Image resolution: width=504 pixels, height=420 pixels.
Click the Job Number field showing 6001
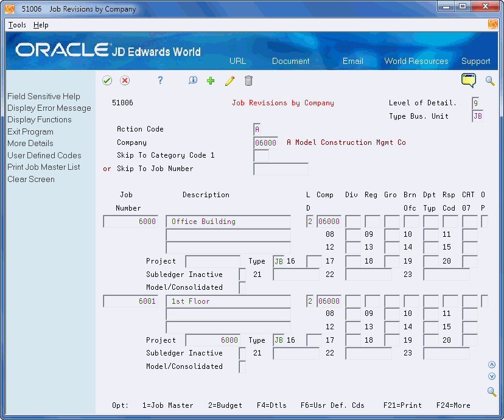[x=130, y=301]
